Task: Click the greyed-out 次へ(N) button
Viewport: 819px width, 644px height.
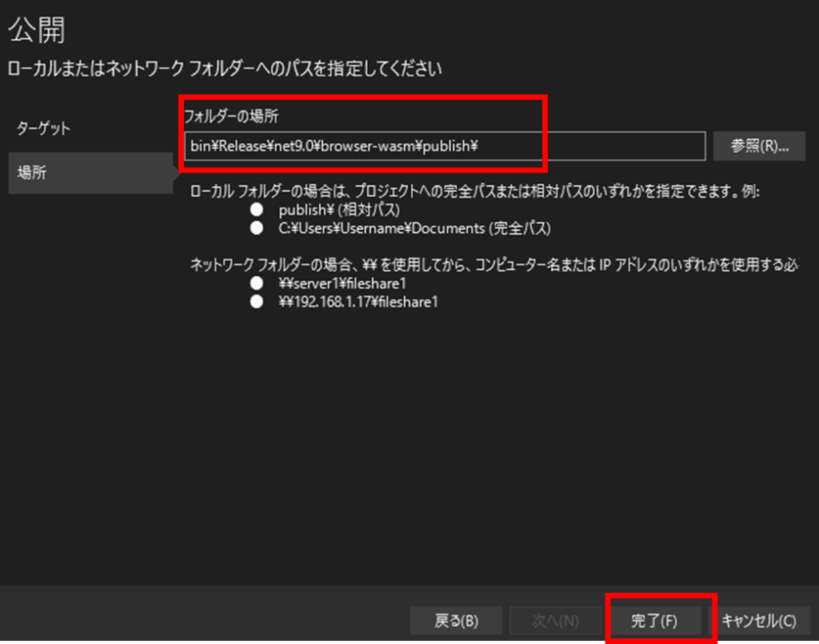Action: (x=555, y=621)
